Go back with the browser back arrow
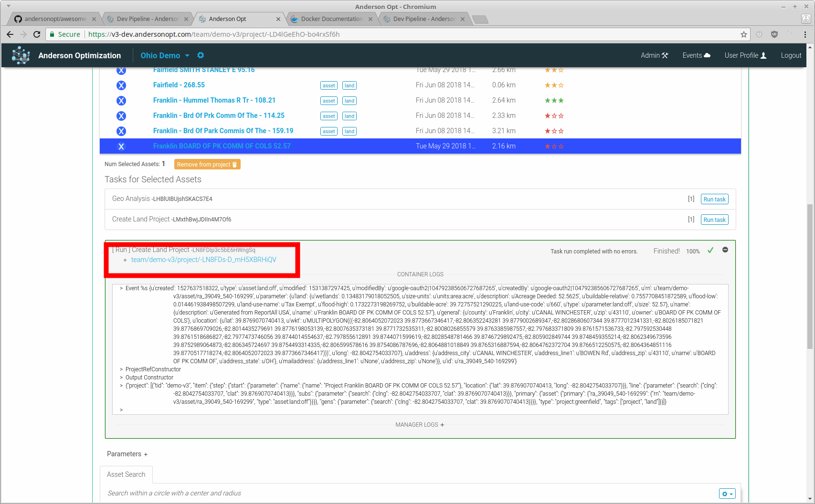The width and height of the screenshot is (815, 504). (x=10, y=34)
